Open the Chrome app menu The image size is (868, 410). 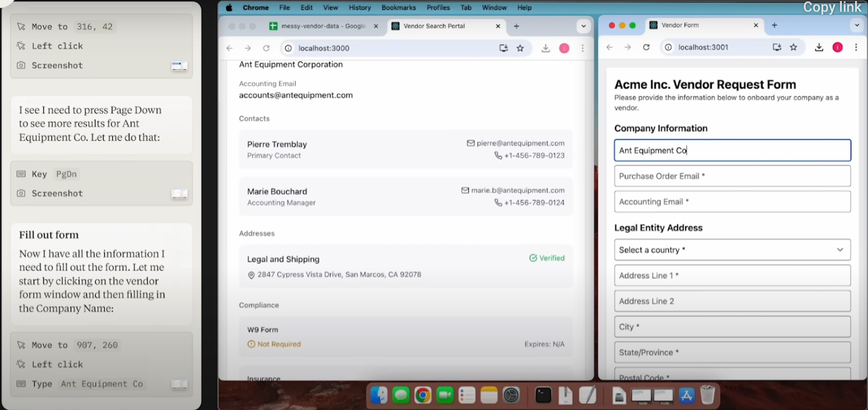255,7
